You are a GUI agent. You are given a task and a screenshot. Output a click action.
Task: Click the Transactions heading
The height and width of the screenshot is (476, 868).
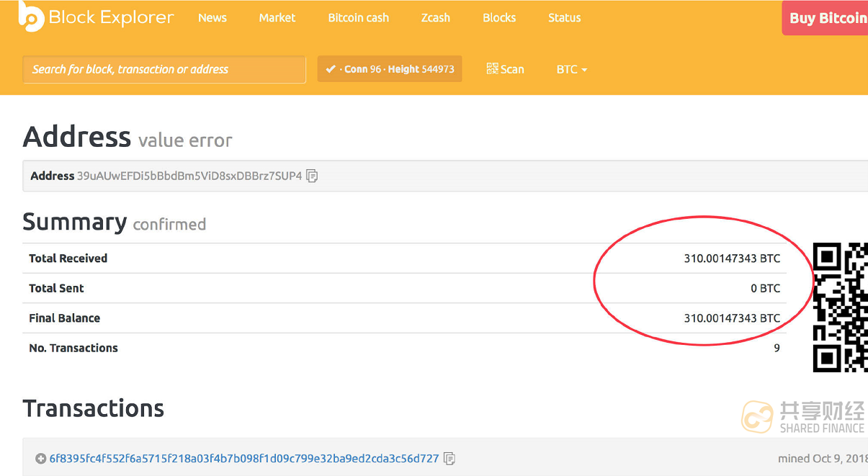coord(94,408)
